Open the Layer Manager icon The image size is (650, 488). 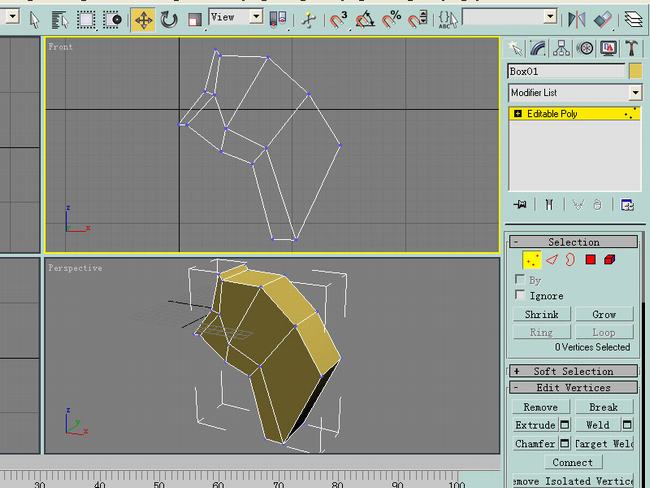pos(633,19)
